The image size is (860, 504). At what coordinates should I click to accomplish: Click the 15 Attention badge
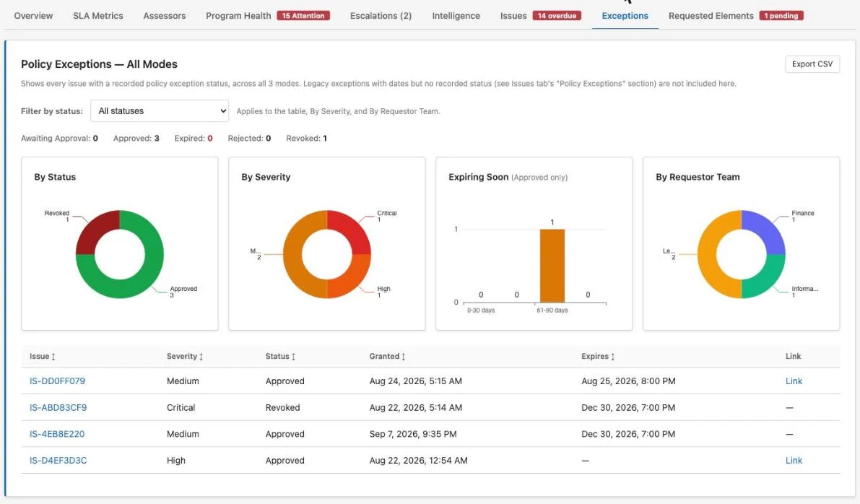tap(303, 16)
